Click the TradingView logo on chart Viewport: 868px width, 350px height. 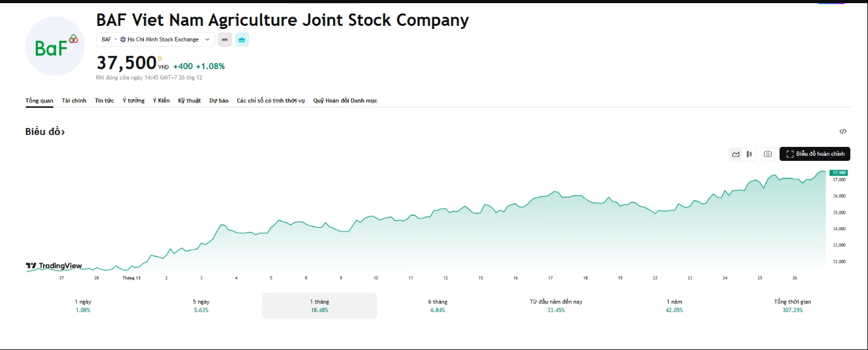54,266
